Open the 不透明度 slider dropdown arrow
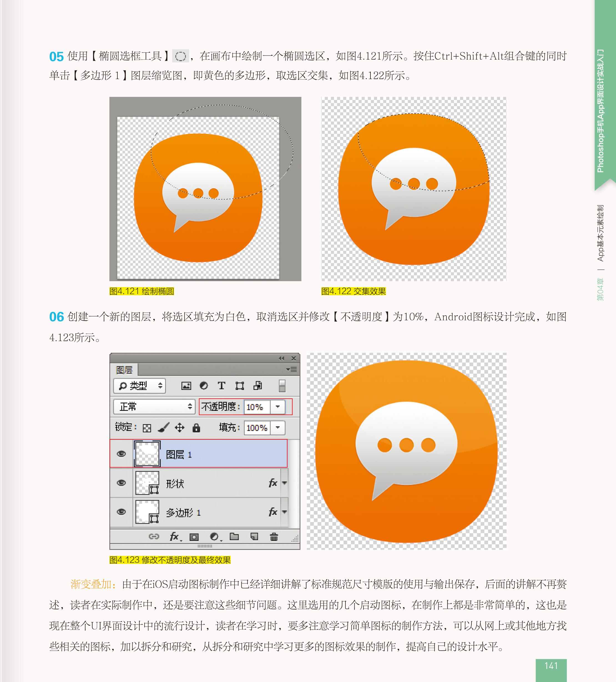Viewport: 616px width, 682px height. 278,407
